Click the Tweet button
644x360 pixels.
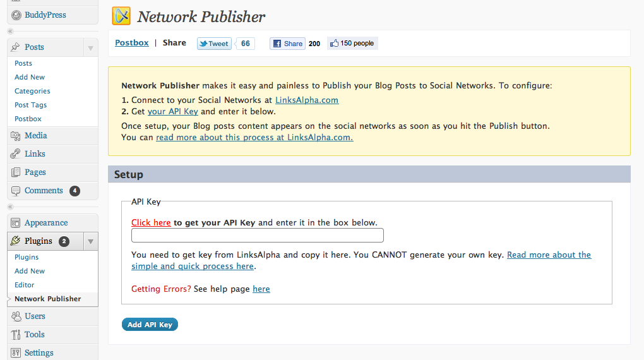click(x=214, y=44)
